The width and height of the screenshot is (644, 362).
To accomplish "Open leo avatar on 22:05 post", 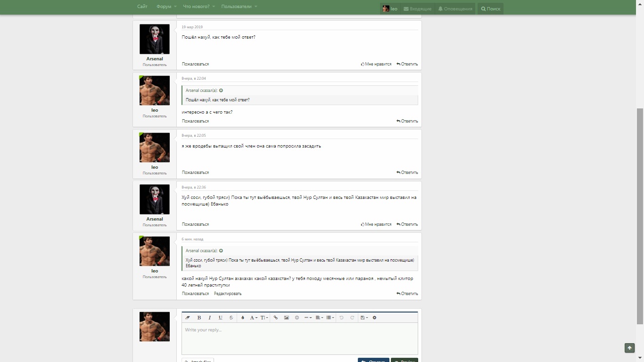I will pyautogui.click(x=155, y=148).
